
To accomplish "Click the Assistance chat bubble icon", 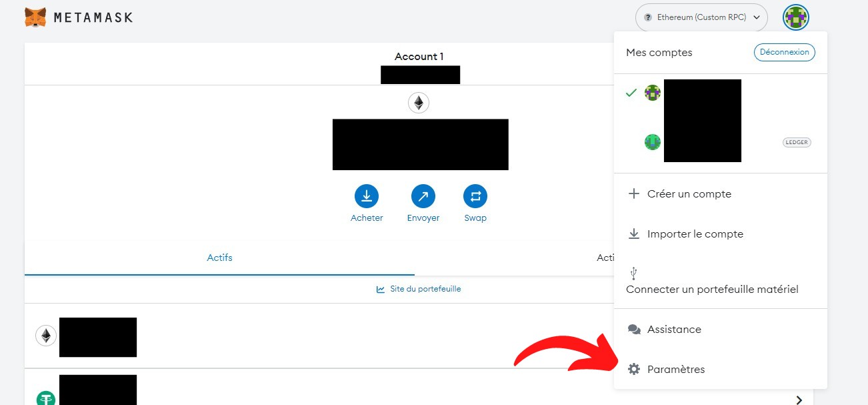I will click(633, 329).
